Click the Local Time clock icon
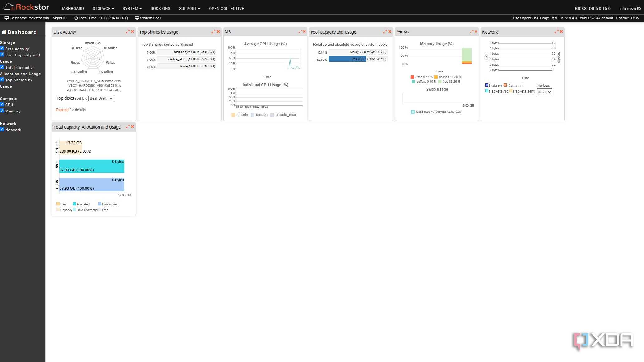This screenshot has height=362, width=644. 76,18
